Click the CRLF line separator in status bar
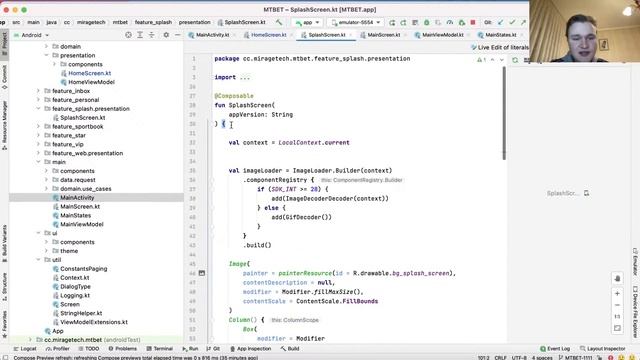The height and width of the screenshot is (360, 640). 500,358
